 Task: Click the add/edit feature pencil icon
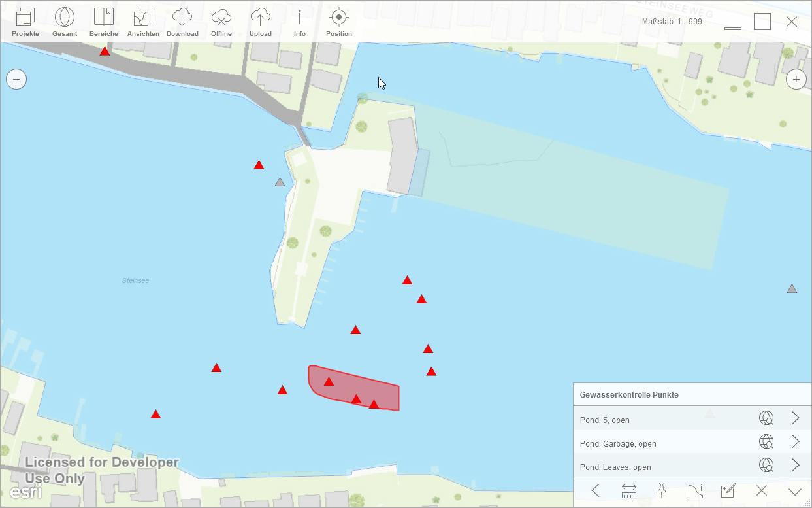[x=728, y=490]
